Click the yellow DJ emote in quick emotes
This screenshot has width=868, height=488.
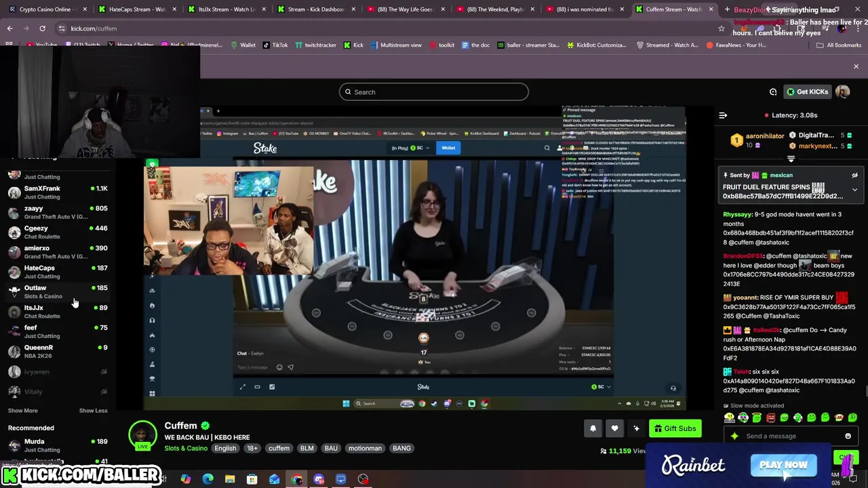(730, 418)
